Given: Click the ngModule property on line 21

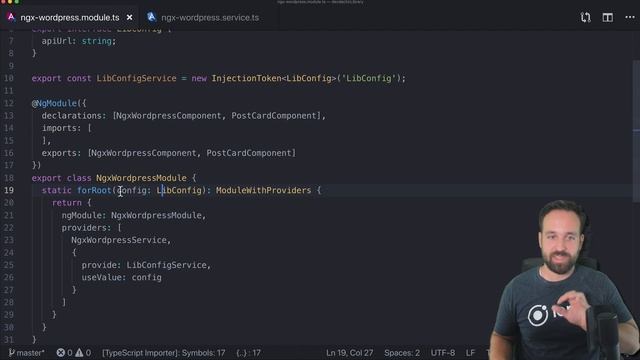Looking at the screenshot, I should tap(82, 215).
